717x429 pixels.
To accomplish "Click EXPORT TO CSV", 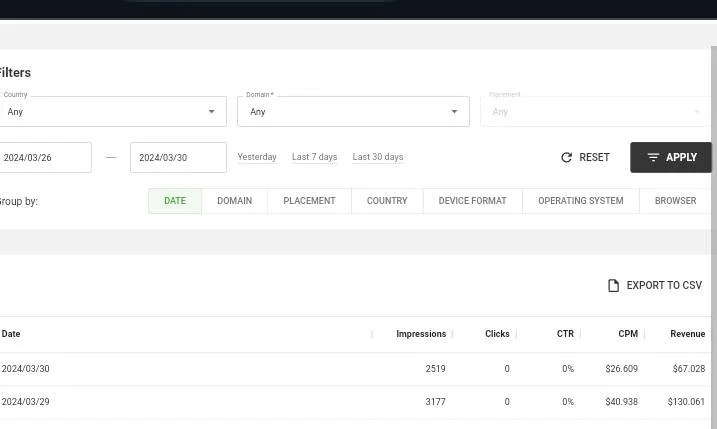I will [x=655, y=285].
